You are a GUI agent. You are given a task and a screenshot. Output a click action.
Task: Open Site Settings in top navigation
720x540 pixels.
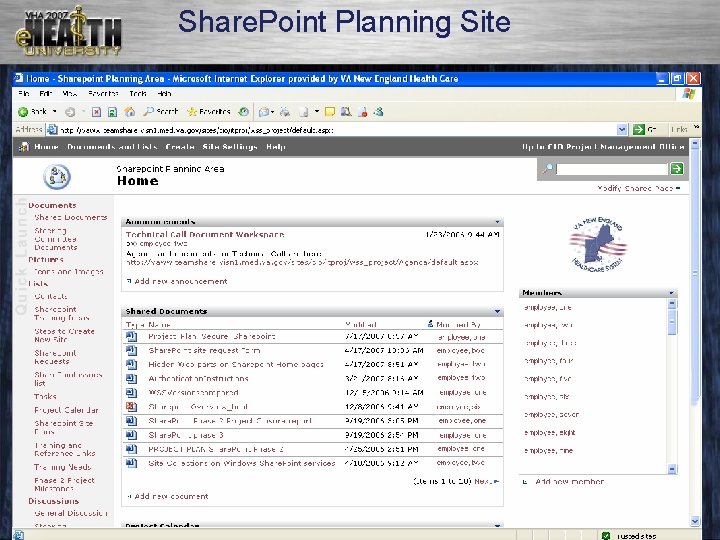(x=230, y=147)
